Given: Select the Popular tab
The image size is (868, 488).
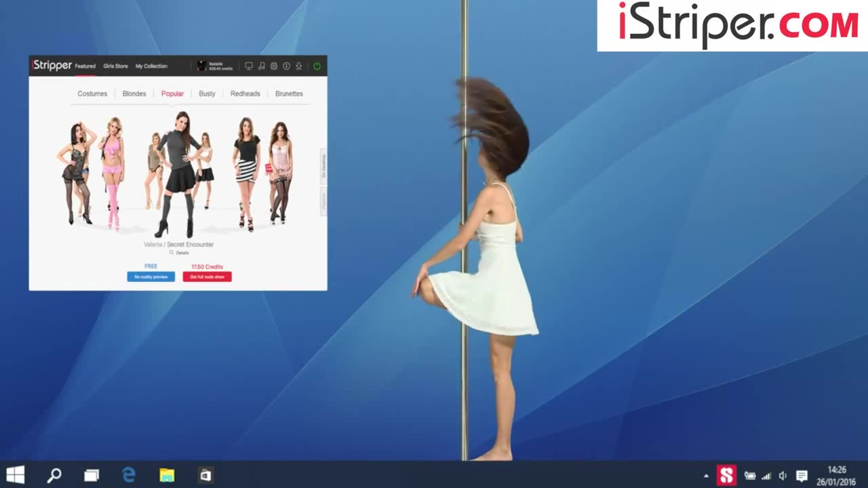Looking at the screenshot, I should 172,94.
